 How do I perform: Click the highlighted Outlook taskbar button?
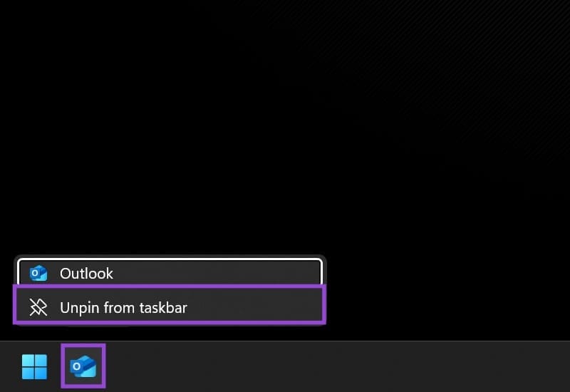click(83, 366)
